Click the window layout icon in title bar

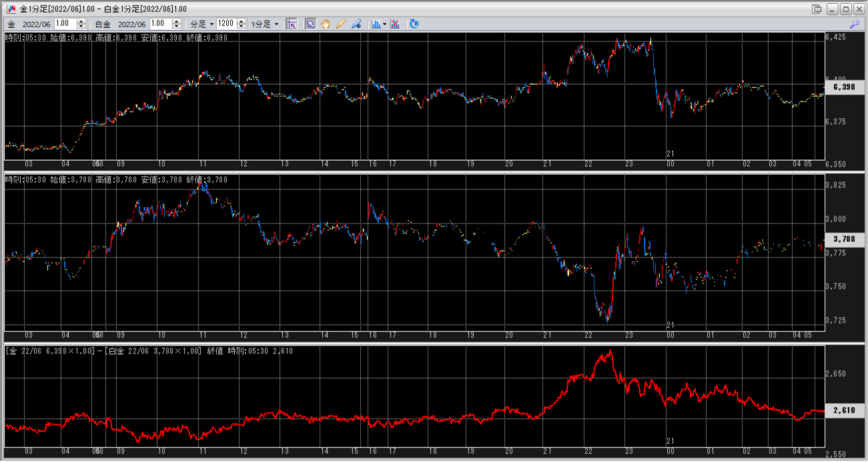(x=817, y=9)
